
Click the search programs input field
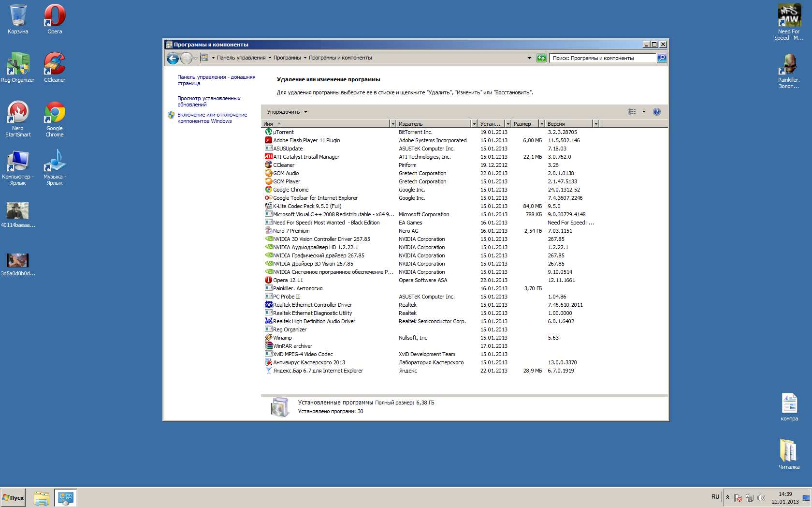point(603,58)
